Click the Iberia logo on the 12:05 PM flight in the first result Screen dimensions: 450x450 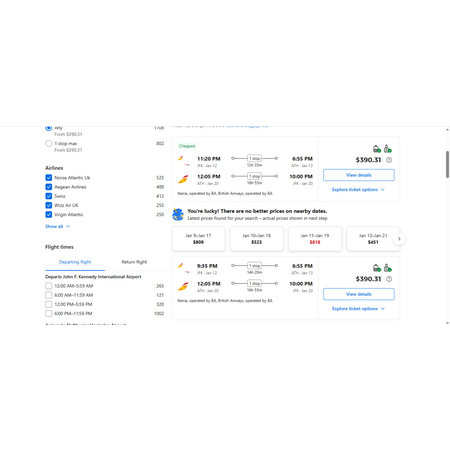tap(183, 179)
